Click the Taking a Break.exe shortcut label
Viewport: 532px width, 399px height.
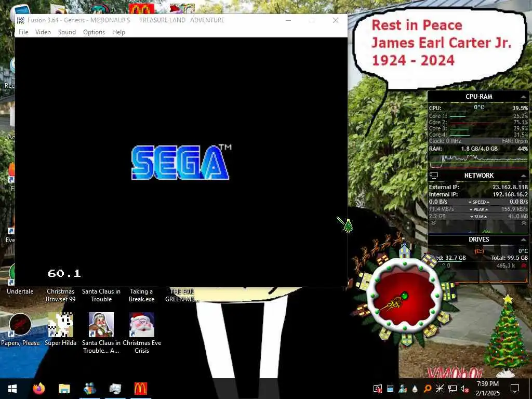coord(141,295)
